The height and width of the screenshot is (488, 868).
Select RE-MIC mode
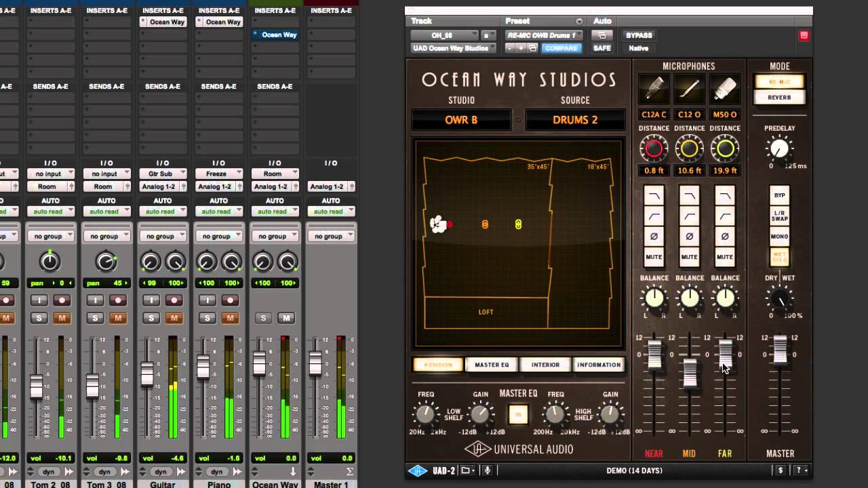780,81
